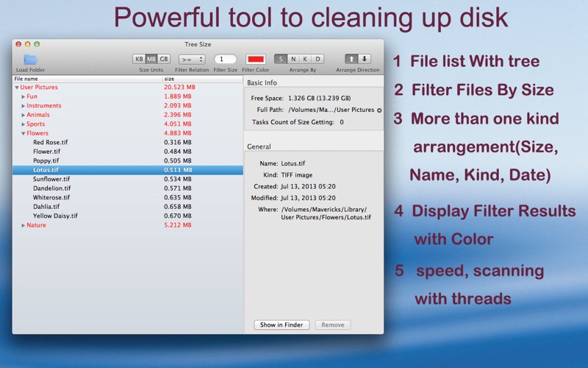Switch size units to GB
Image resolution: width=588 pixels, height=368 pixels.
164,59
